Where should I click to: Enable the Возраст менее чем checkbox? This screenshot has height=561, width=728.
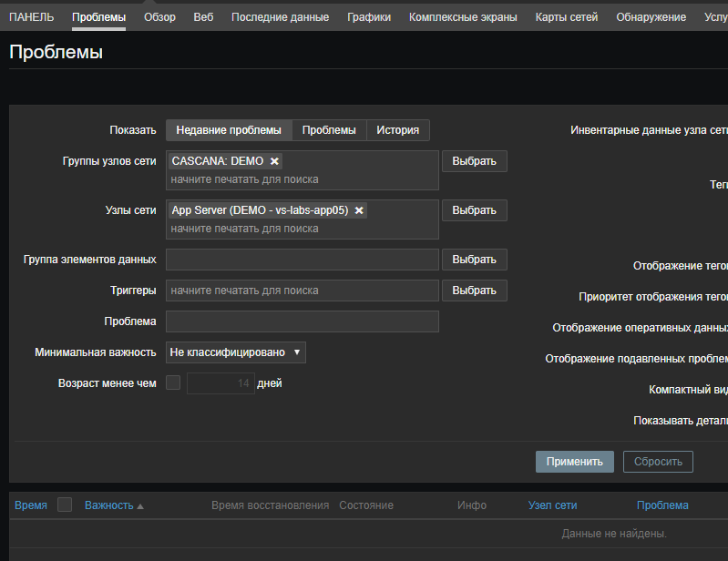click(173, 383)
